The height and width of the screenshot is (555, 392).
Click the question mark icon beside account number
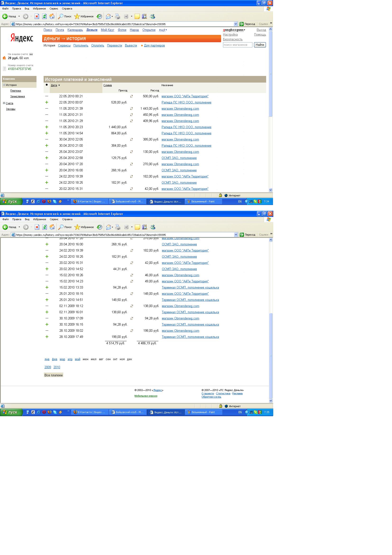click(4, 69)
